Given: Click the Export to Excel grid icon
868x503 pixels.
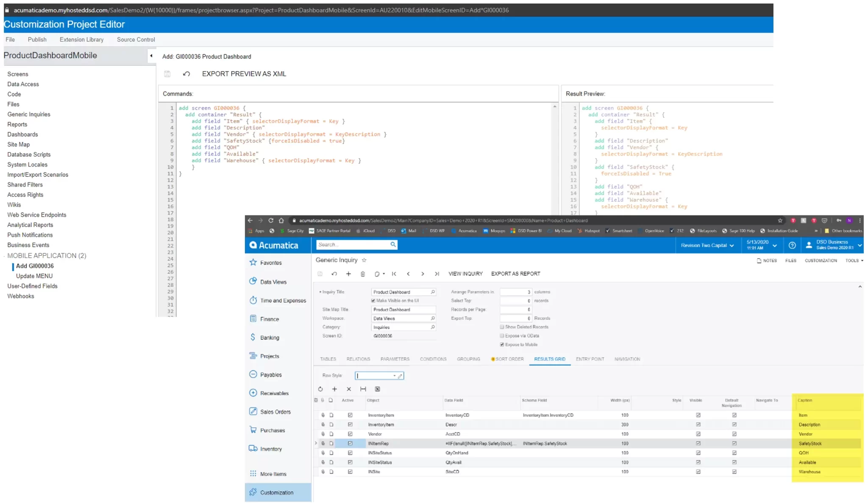Looking at the screenshot, I should (377, 389).
